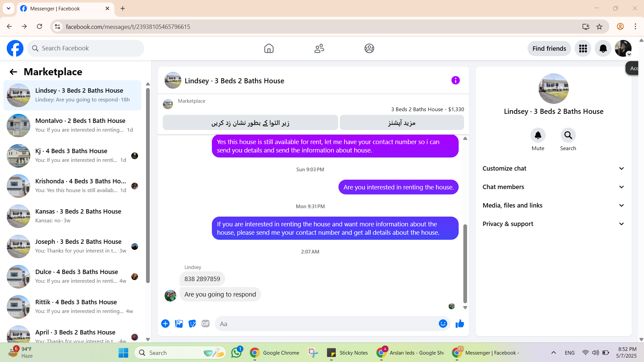Open WhatsApp from the taskbar
The height and width of the screenshot is (362, 644).
click(x=236, y=353)
